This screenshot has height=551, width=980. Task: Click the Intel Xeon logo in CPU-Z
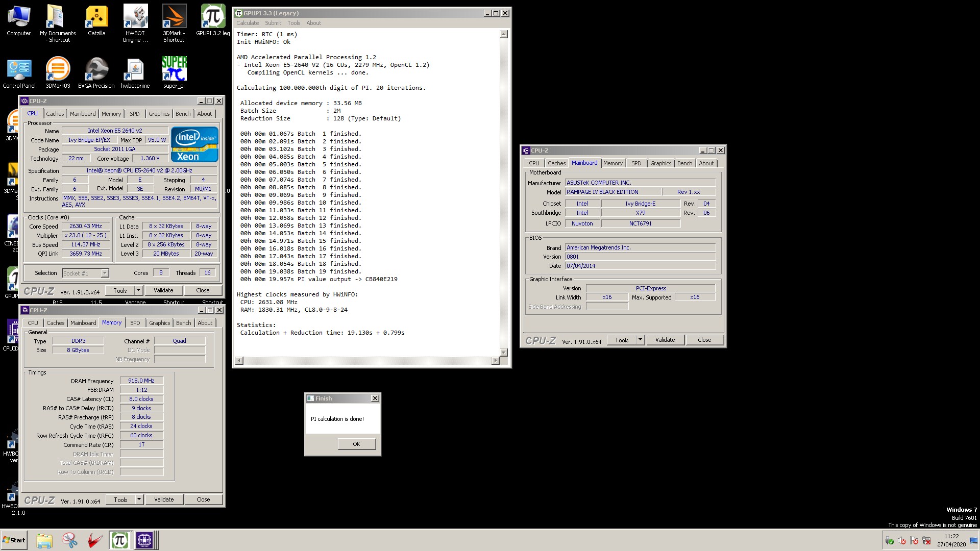tap(194, 144)
